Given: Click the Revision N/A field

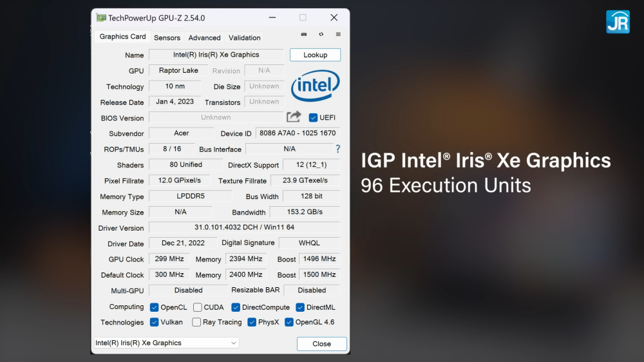Looking at the screenshot, I should tap(264, 70).
